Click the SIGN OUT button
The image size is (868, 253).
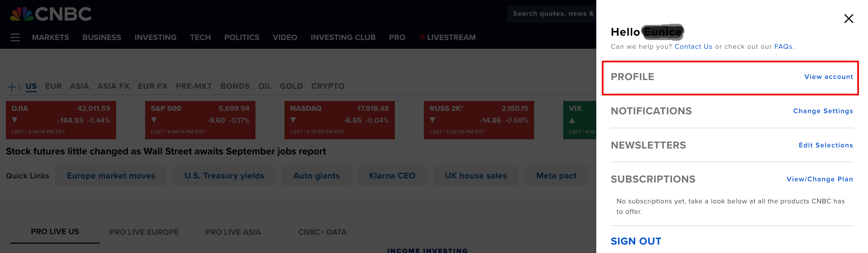pos(636,241)
